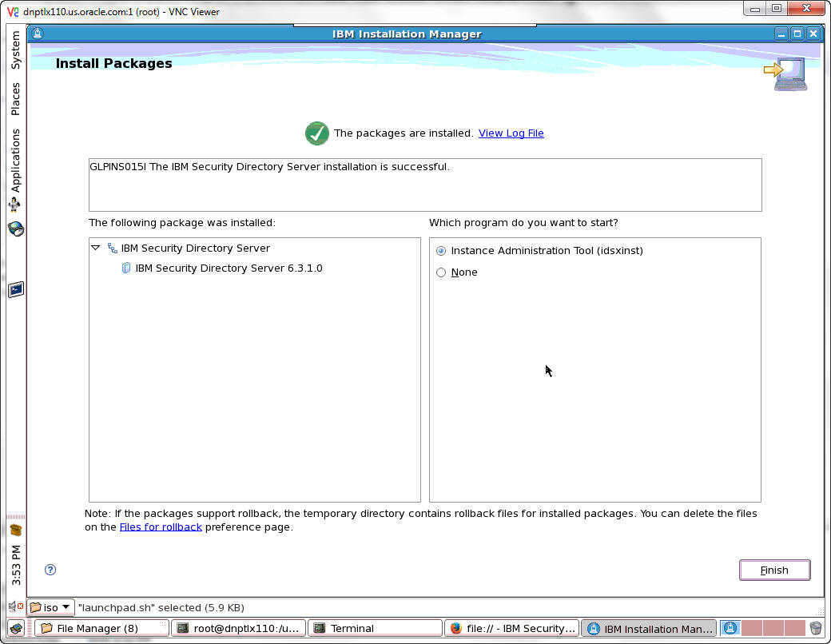Open the System menu in the side panel

pos(15,50)
